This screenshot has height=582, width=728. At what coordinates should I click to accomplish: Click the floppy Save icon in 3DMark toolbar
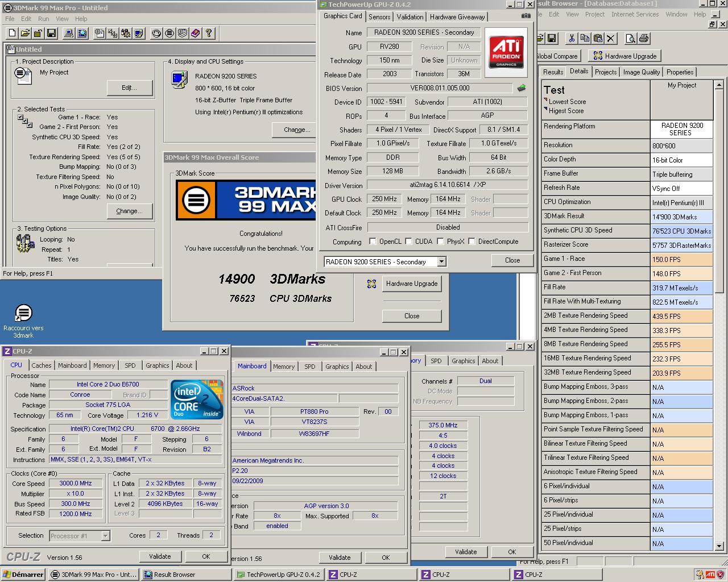click(x=51, y=33)
